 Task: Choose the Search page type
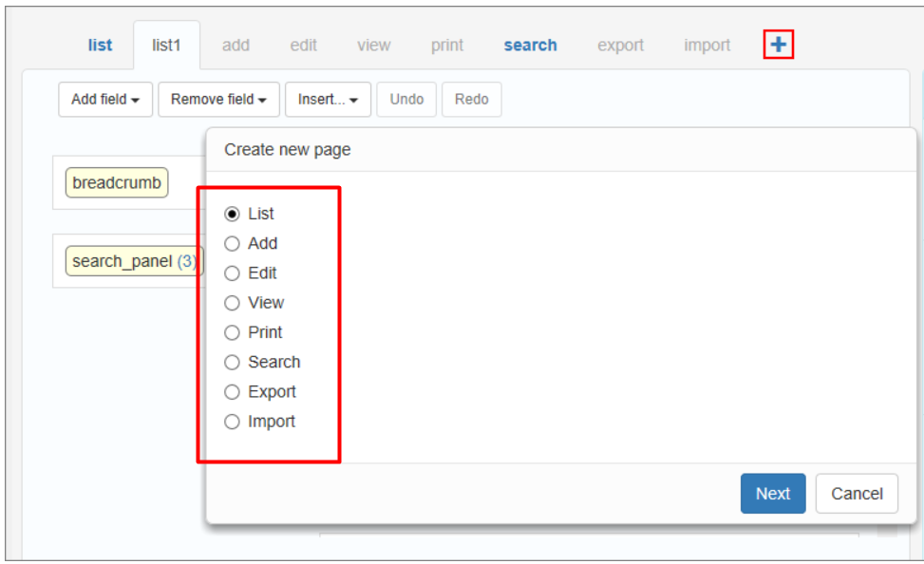(233, 362)
